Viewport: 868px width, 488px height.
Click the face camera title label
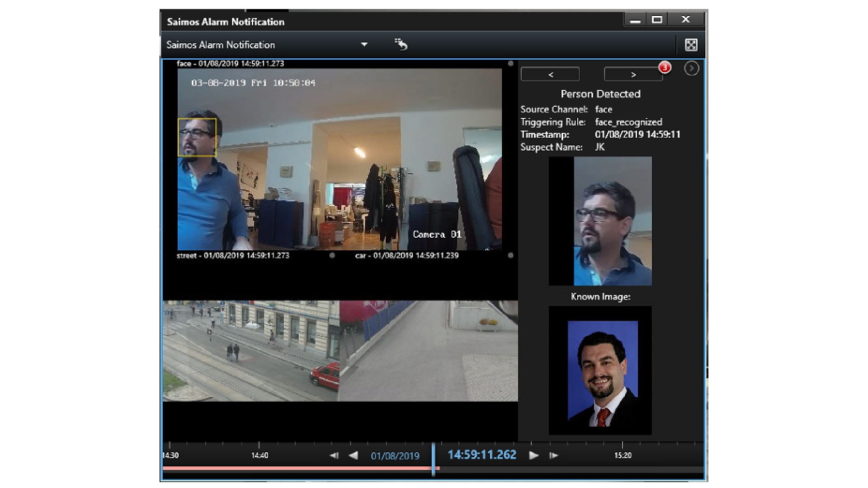tap(230, 64)
